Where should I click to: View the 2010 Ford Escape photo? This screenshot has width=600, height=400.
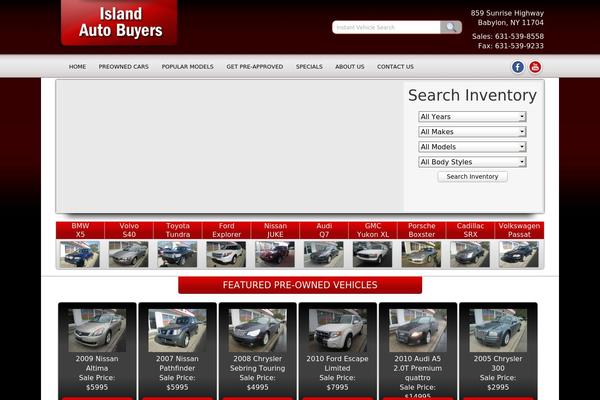pyautogui.click(x=338, y=330)
